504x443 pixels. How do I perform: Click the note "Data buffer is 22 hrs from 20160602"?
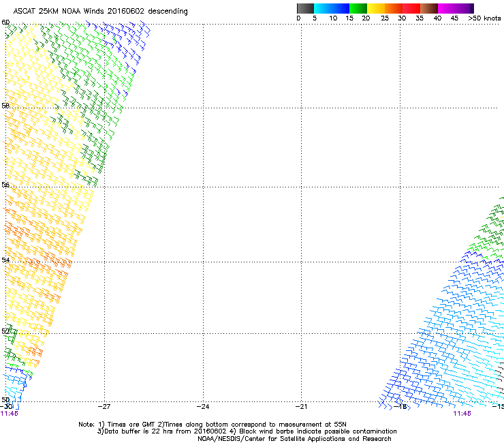[165, 431]
